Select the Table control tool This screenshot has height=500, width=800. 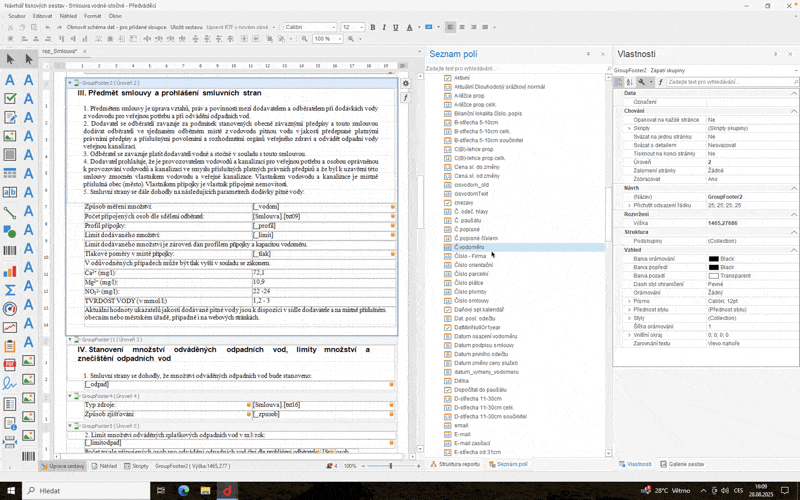(10, 173)
